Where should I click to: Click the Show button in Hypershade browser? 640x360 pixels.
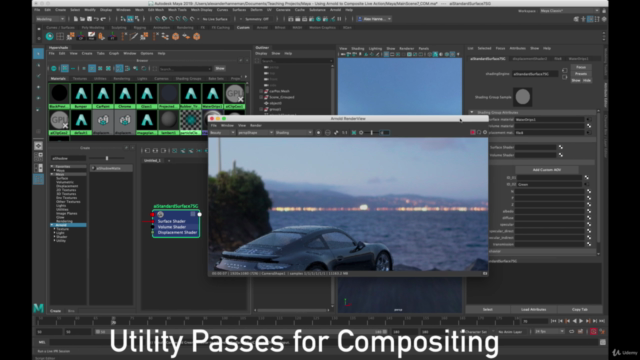click(220, 69)
